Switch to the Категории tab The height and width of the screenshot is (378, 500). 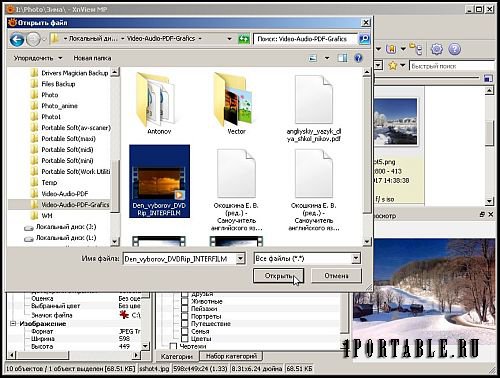click(x=177, y=356)
